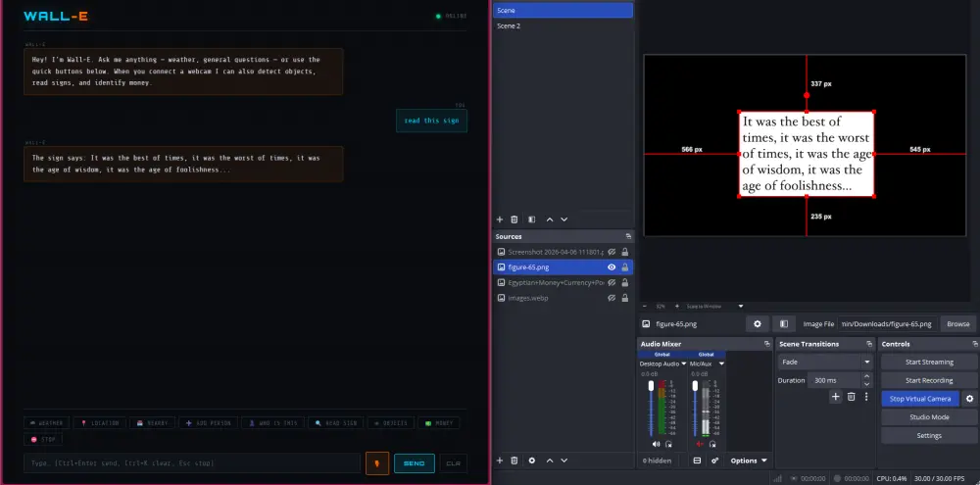
Task: Pop out the Controls dock
Action: click(x=974, y=344)
